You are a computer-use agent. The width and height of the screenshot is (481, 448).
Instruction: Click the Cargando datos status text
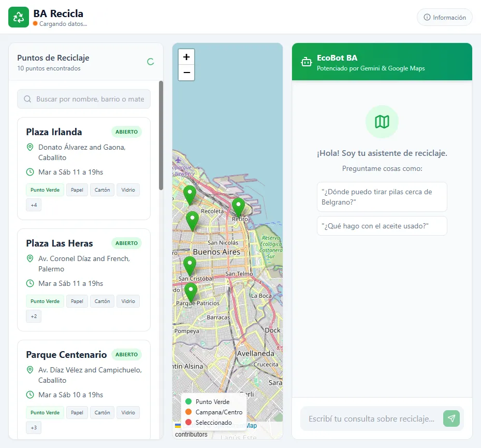[63, 24]
